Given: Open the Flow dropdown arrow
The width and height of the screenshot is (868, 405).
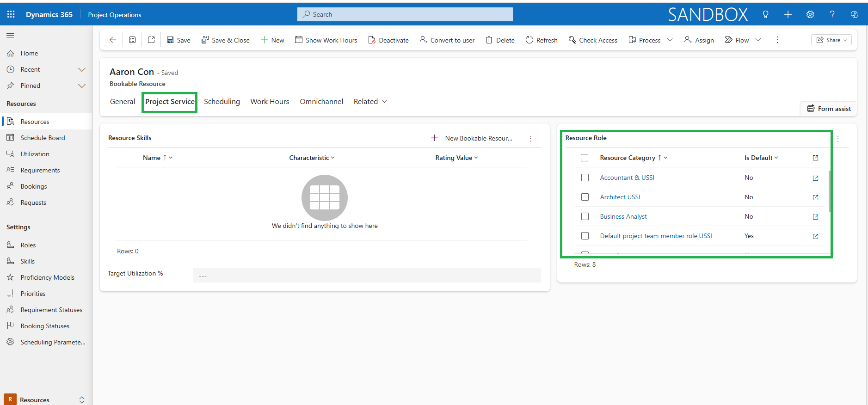Looking at the screenshot, I should click(758, 40).
